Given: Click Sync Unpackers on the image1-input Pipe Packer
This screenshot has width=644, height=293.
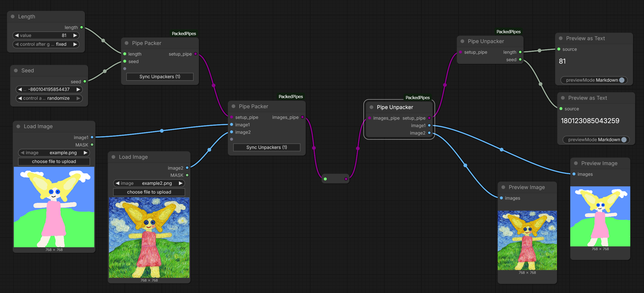Looking at the screenshot, I should pyautogui.click(x=267, y=147).
